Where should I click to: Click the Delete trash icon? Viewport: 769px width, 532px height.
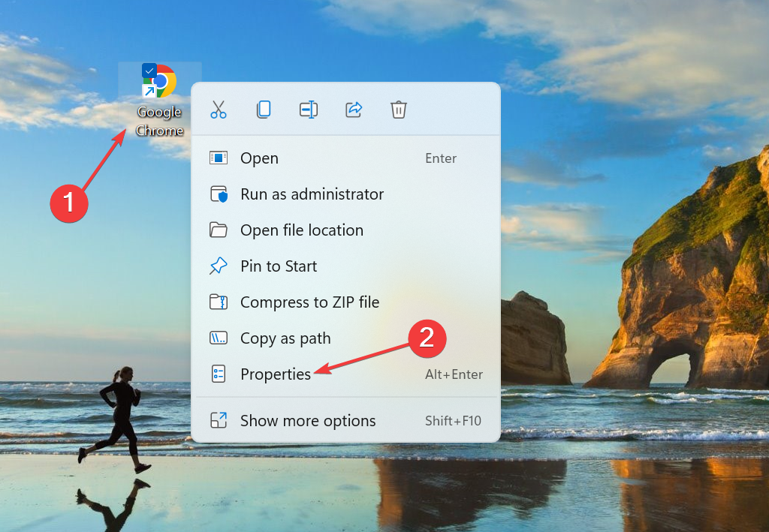[x=399, y=110]
